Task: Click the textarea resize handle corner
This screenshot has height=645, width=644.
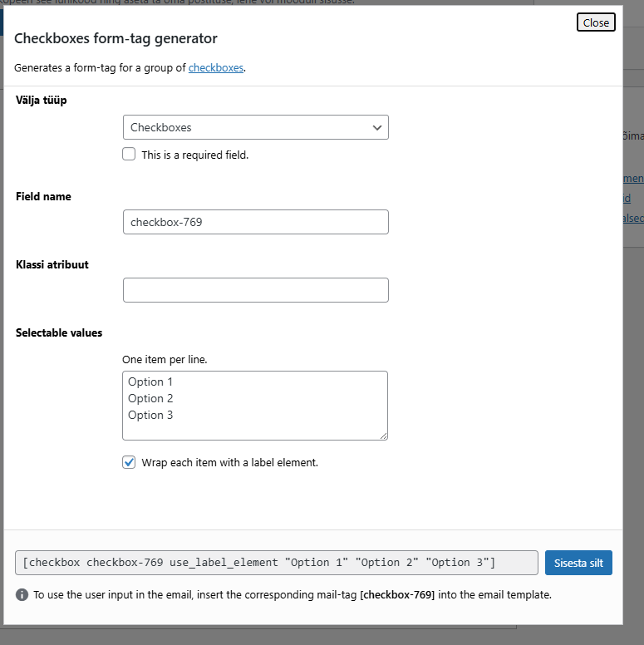Action: click(x=383, y=436)
